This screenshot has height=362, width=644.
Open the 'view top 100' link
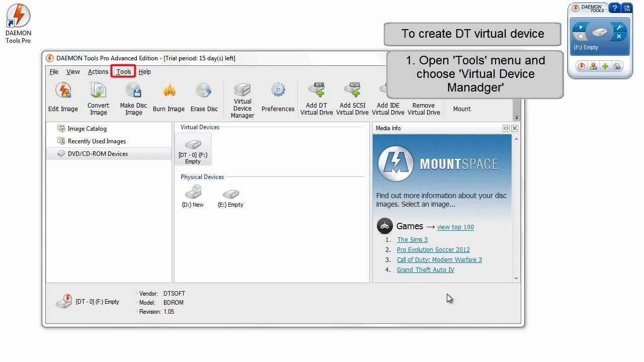455,227
